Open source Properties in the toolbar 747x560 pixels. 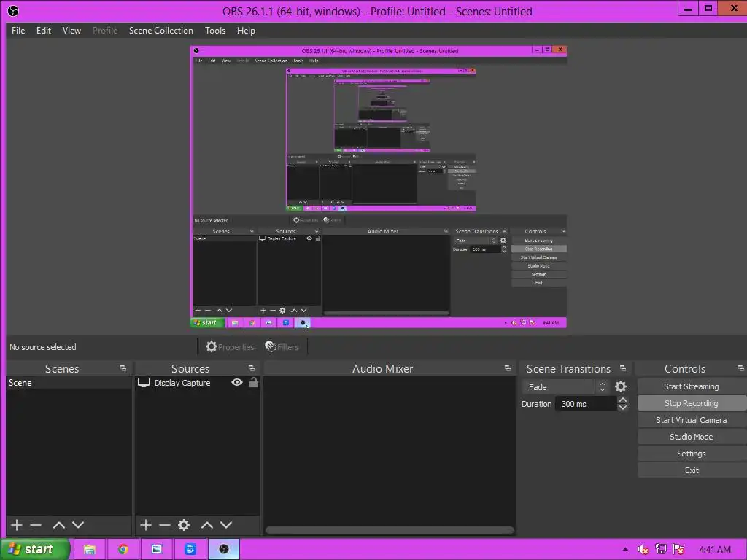coord(230,346)
